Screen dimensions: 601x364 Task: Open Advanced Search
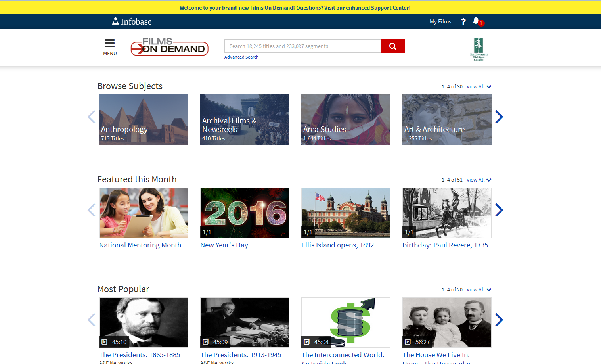[x=241, y=57]
